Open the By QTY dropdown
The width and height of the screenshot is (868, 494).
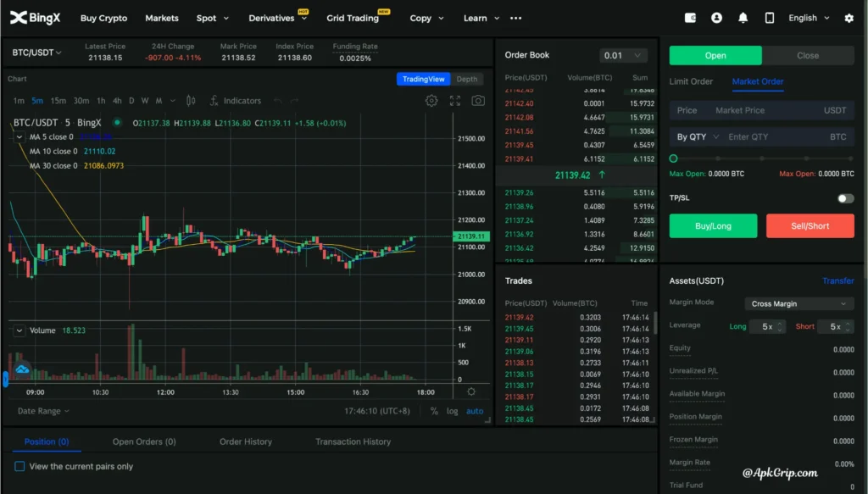(x=698, y=136)
